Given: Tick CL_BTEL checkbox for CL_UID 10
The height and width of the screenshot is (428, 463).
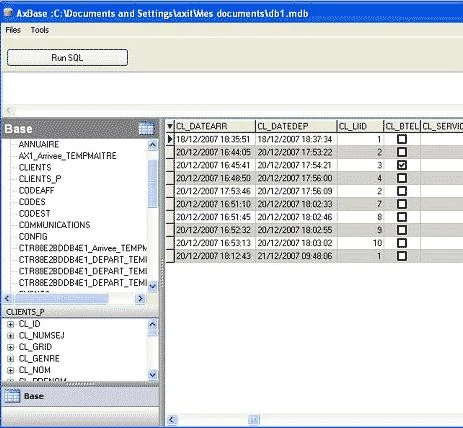Looking at the screenshot, I should [402, 243].
